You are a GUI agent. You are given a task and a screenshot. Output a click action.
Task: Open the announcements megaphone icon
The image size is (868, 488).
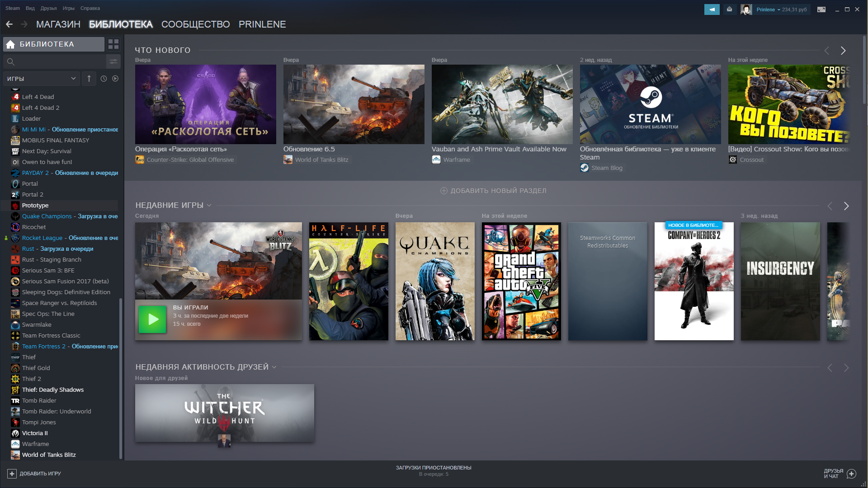point(712,9)
